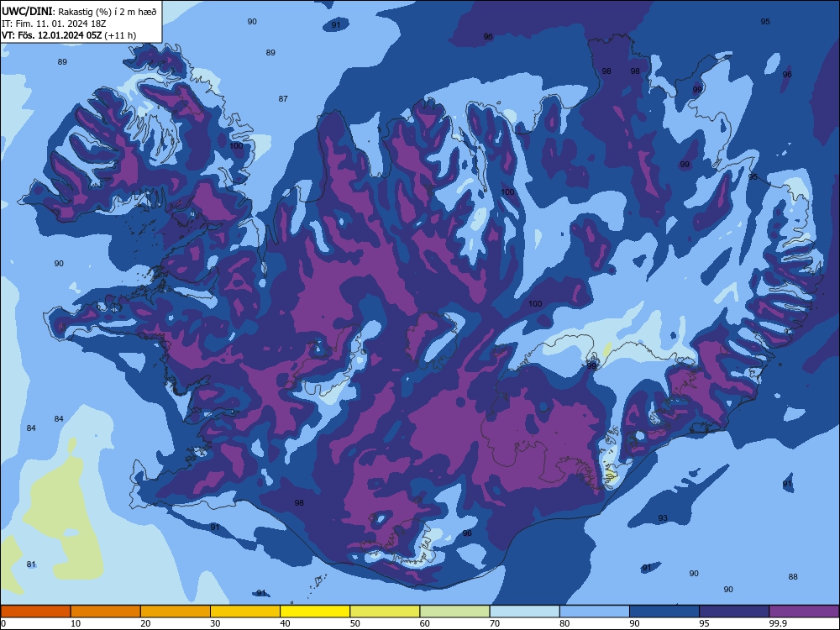840x630 pixels.
Task: Click the sky blue 80–90 legend swatch
Action: (x=595, y=612)
